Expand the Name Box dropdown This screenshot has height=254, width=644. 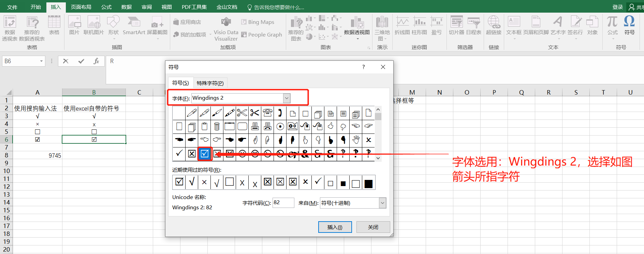pos(42,61)
